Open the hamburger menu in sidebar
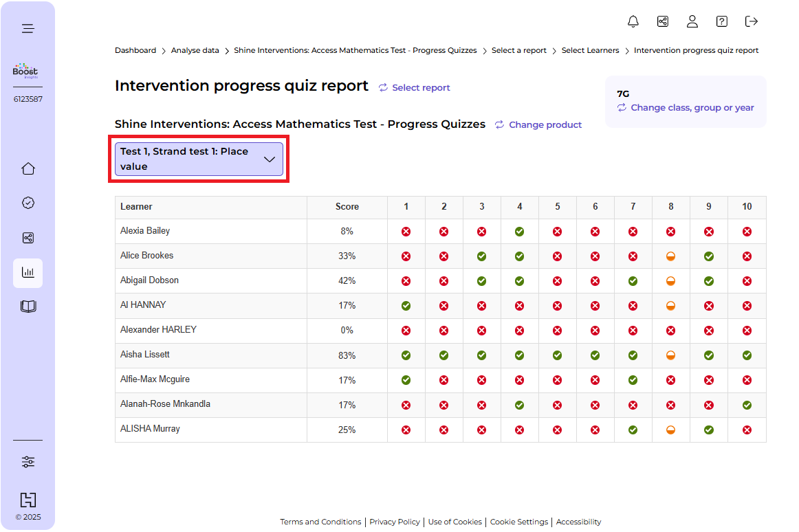 (x=28, y=29)
